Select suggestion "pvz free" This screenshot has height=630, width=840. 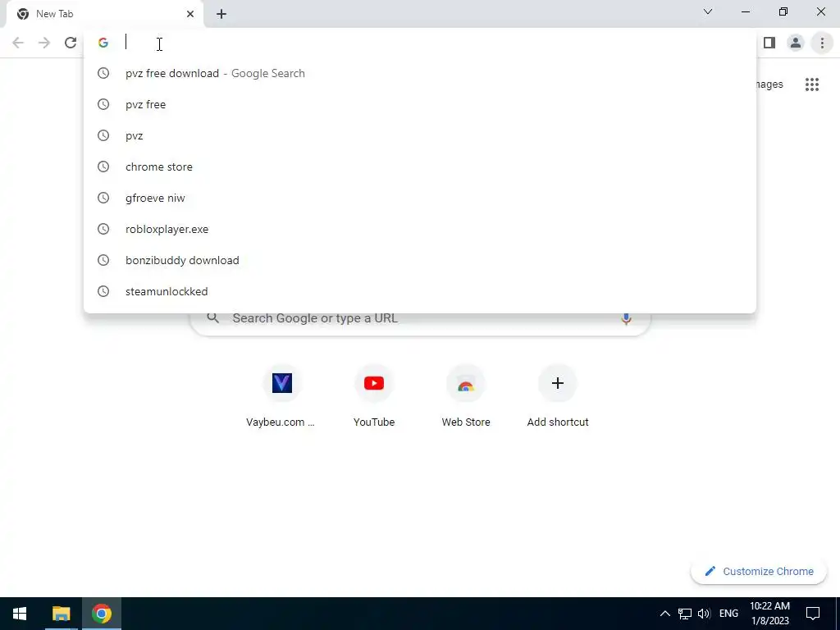[x=420, y=104]
